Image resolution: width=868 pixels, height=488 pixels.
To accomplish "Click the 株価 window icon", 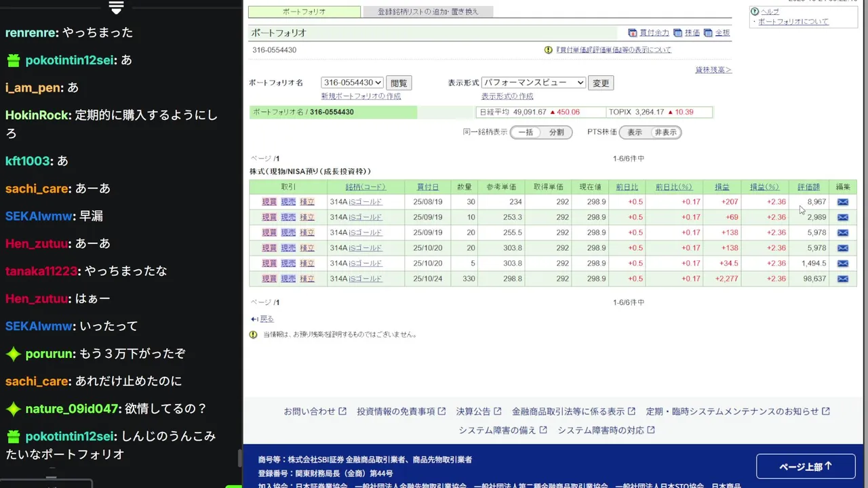I will point(677,33).
